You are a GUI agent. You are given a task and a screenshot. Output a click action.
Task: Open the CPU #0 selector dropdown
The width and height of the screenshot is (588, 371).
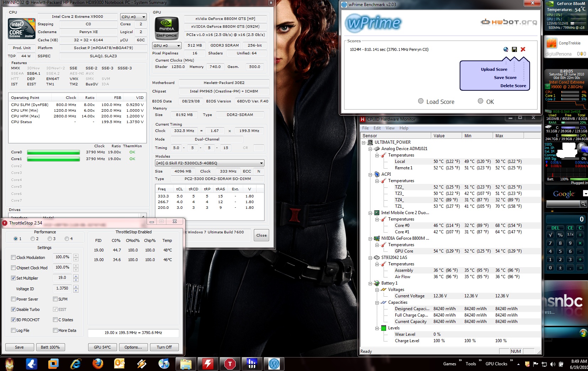pos(133,17)
